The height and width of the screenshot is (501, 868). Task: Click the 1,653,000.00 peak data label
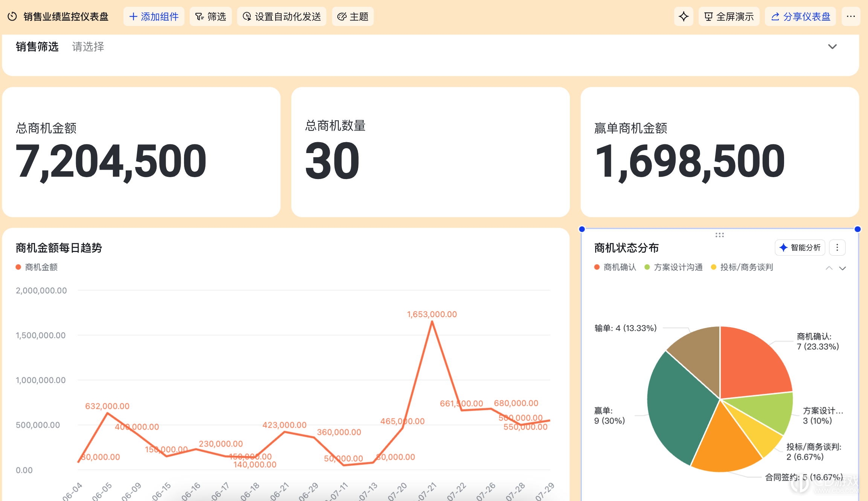coord(432,314)
